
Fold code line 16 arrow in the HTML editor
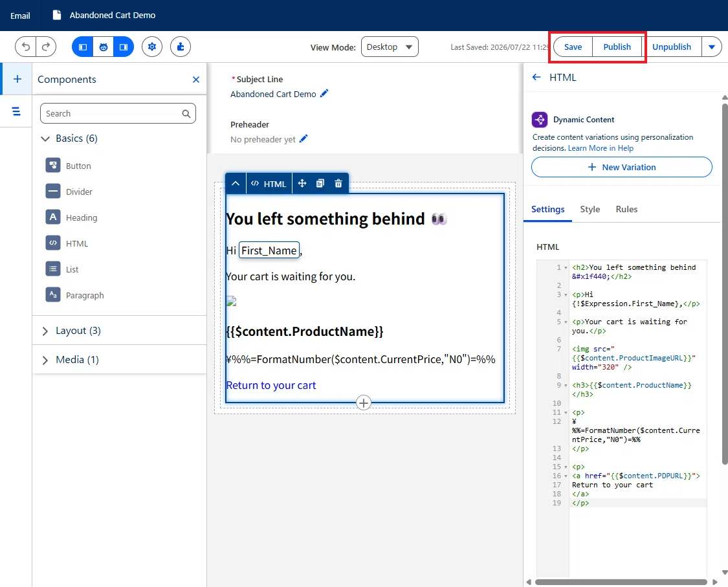pyautogui.click(x=566, y=476)
